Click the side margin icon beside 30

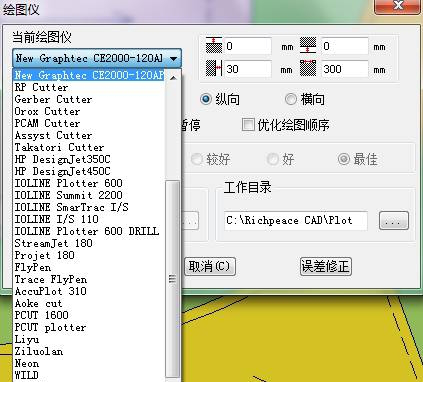pos(214,68)
